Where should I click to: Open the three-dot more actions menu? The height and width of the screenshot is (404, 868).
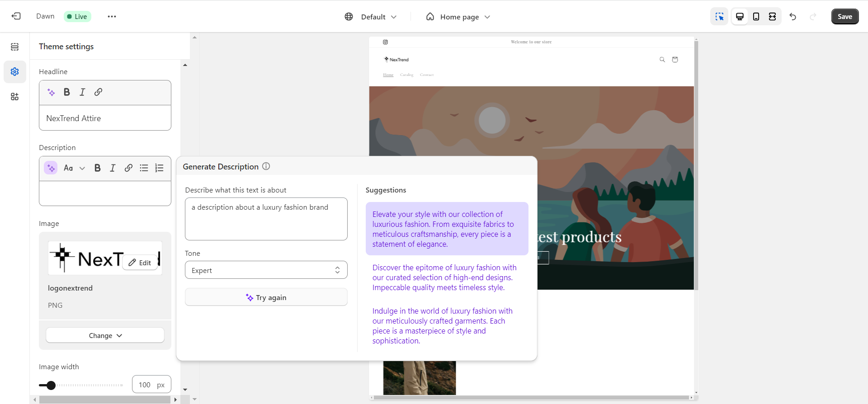point(112,16)
